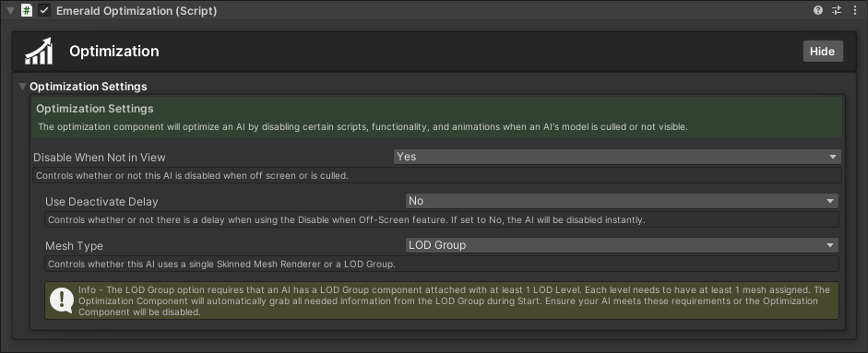Click the Skinned Mesh Renderer description text

(221, 264)
